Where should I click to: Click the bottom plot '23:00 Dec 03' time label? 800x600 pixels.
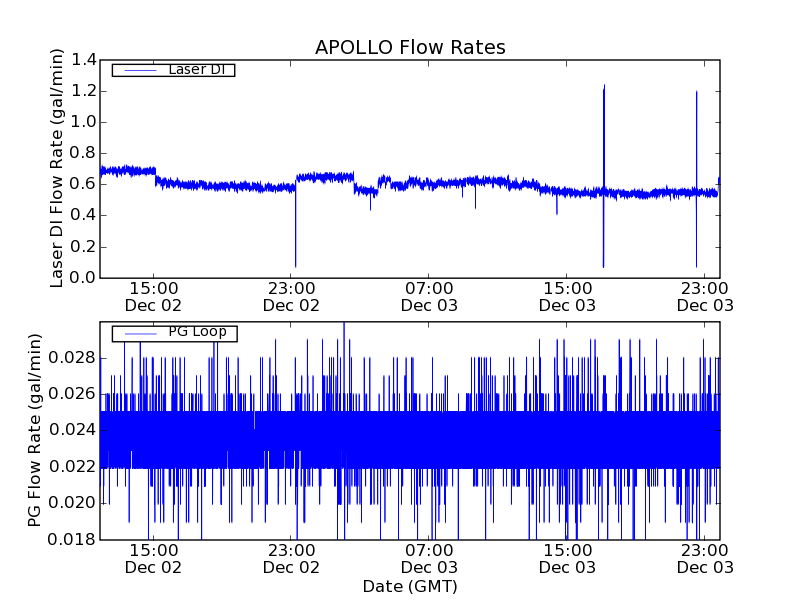(x=705, y=559)
